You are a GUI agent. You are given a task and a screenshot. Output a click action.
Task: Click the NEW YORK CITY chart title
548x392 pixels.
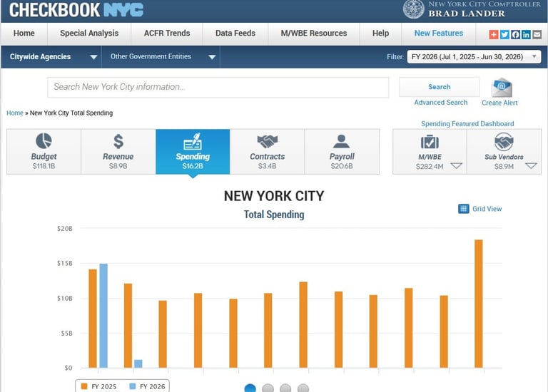pos(274,196)
